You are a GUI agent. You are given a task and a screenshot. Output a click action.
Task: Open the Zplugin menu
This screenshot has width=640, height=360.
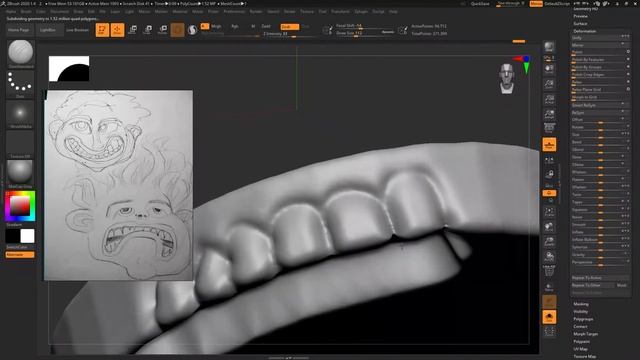[x=361, y=11]
